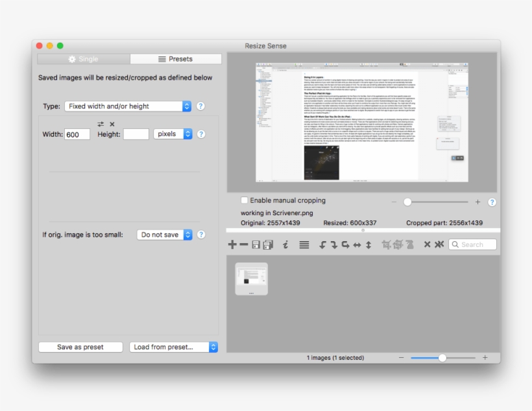Click the swap width and height icon
The image size is (532, 411).
101,124
